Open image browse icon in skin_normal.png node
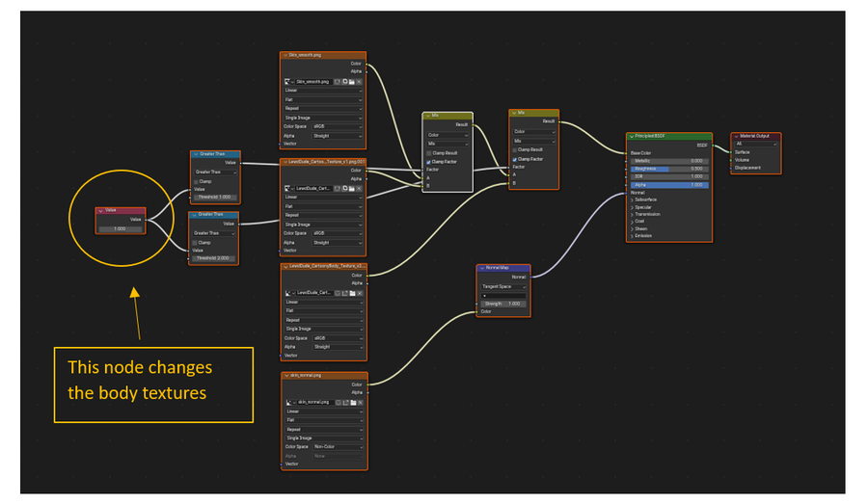Image resolution: width=868 pixels, height=504 pixels. [287, 401]
